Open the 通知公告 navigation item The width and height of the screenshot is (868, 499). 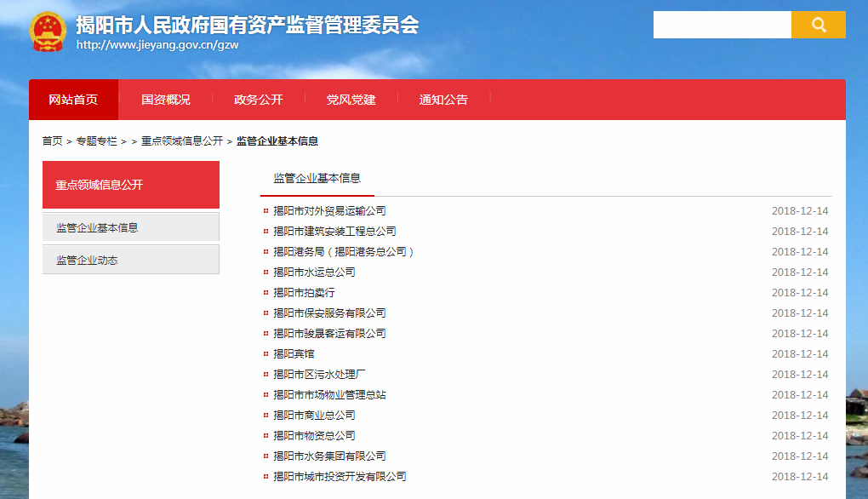tap(443, 100)
